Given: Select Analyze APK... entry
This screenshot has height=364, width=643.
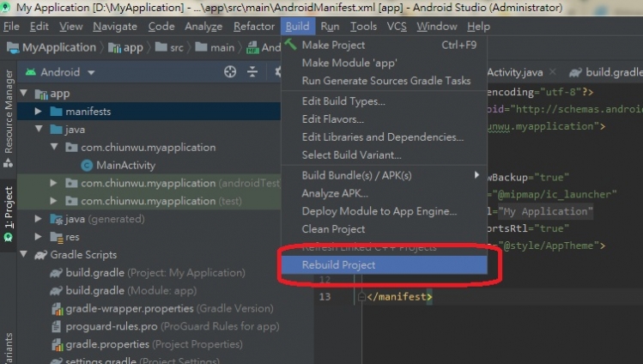Looking at the screenshot, I should (385, 193).
